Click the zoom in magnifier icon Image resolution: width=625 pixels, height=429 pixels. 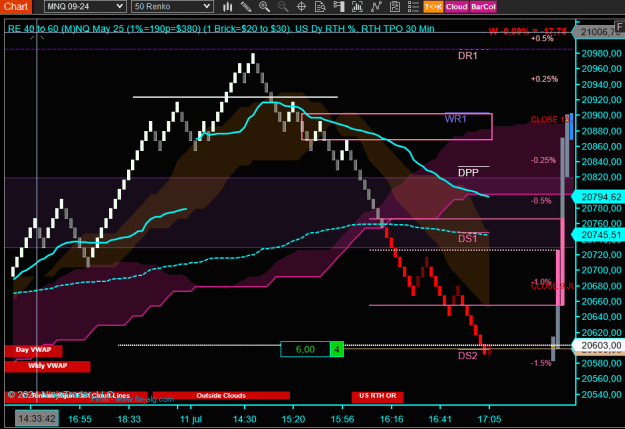pos(264,6)
